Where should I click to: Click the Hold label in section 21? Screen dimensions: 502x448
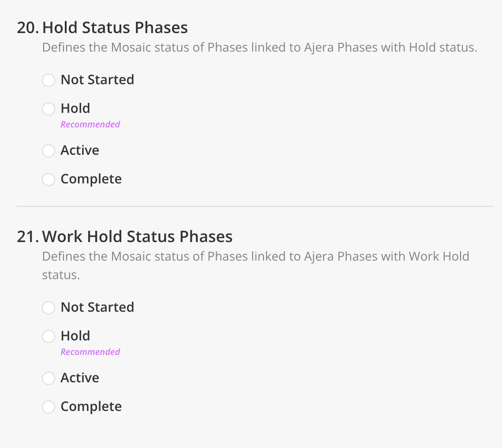(75, 336)
